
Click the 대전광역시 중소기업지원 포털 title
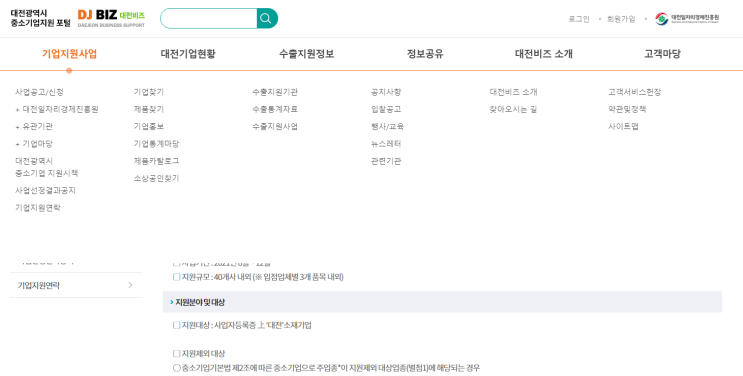point(40,18)
